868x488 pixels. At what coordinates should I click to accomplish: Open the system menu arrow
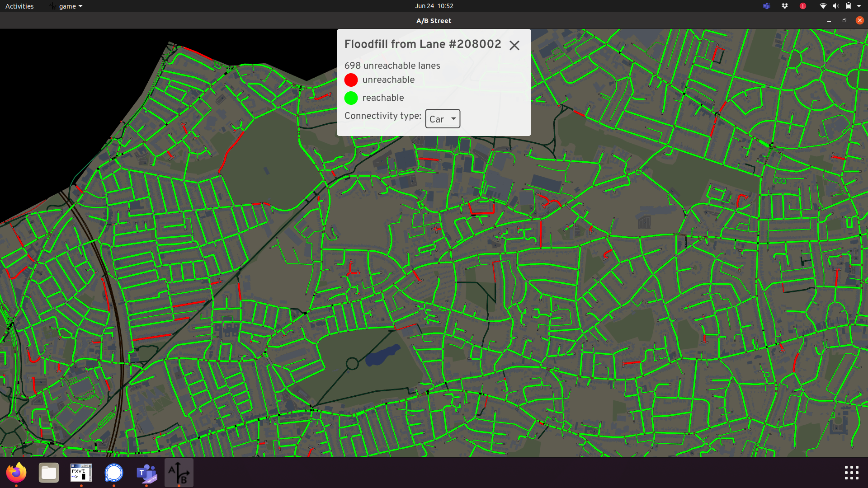pyautogui.click(x=859, y=6)
